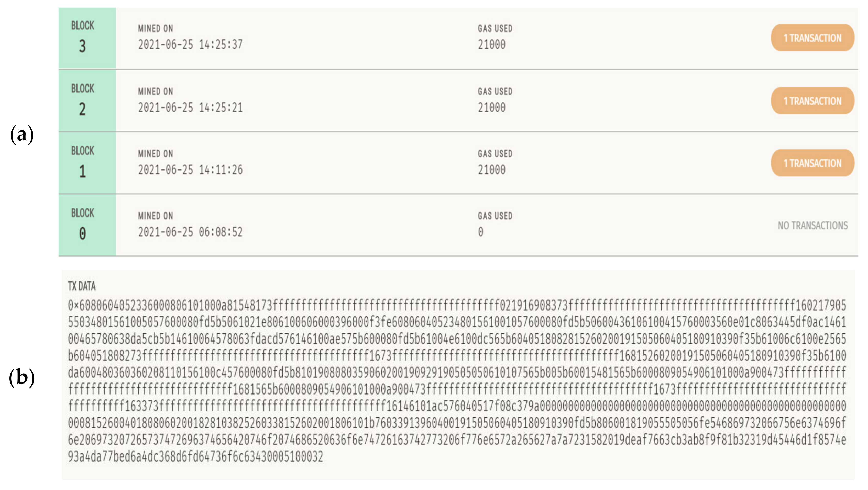
Task: Click the Block 1 tile
Action: click(87, 163)
